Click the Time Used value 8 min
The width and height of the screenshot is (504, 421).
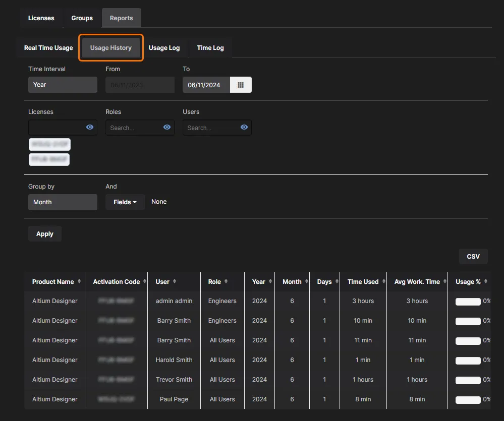(363, 399)
